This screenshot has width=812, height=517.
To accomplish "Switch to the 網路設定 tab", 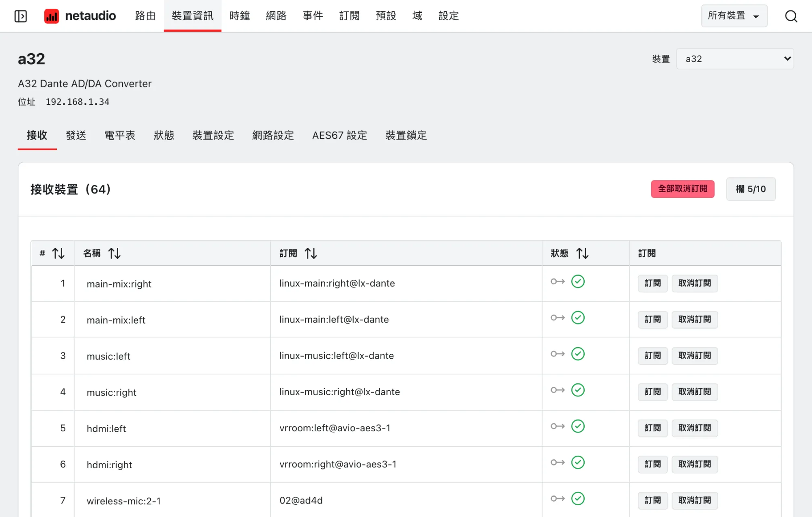I will tap(273, 135).
